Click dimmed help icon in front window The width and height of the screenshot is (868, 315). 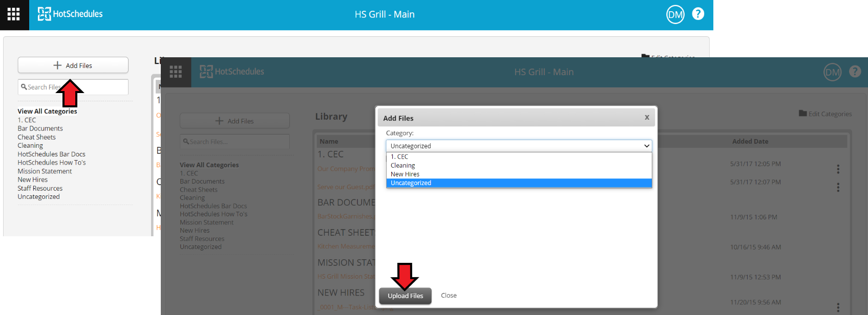click(855, 72)
